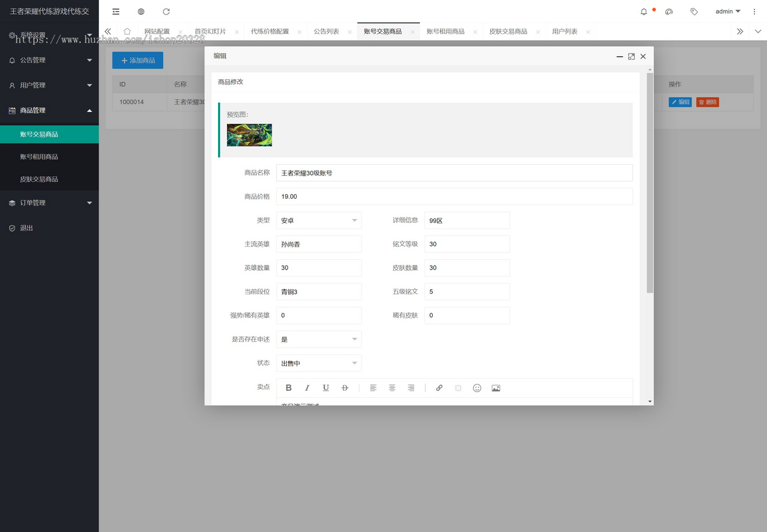Viewport: 767px width, 532px height.
Task: Switch to 皮肤交易商品 tab
Action: pyautogui.click(x=508, y=31)
